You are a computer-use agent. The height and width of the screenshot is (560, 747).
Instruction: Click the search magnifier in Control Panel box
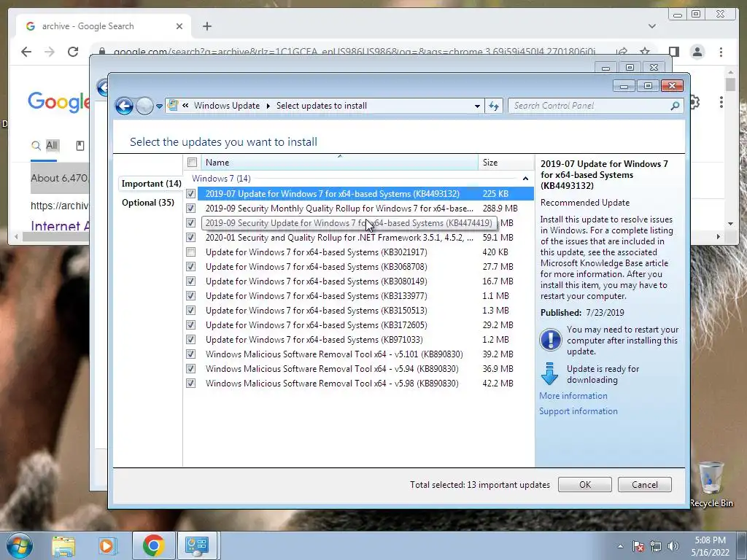coord(675,106)
